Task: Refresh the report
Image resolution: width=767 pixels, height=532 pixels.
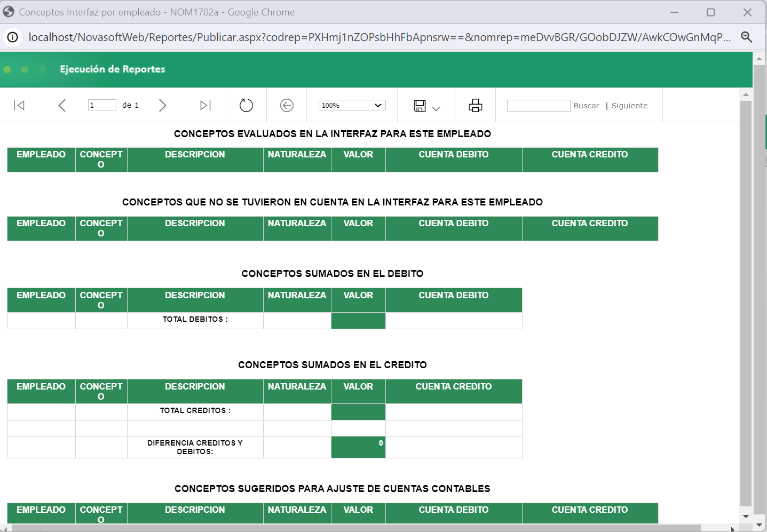Action: [x=246, y=105]
